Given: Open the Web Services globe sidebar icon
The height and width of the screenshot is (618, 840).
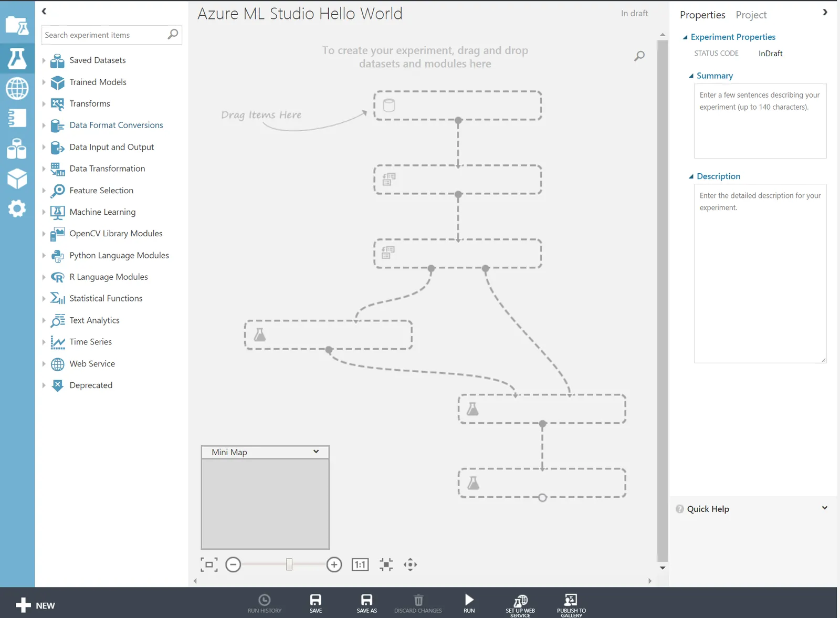Looking at the screenshot, I should [17, 88].
